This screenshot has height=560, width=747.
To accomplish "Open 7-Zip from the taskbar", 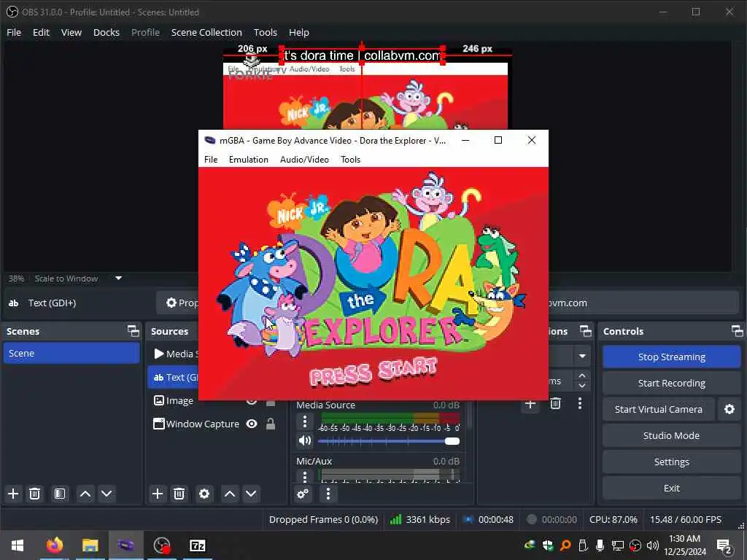I will click(197, 545).
